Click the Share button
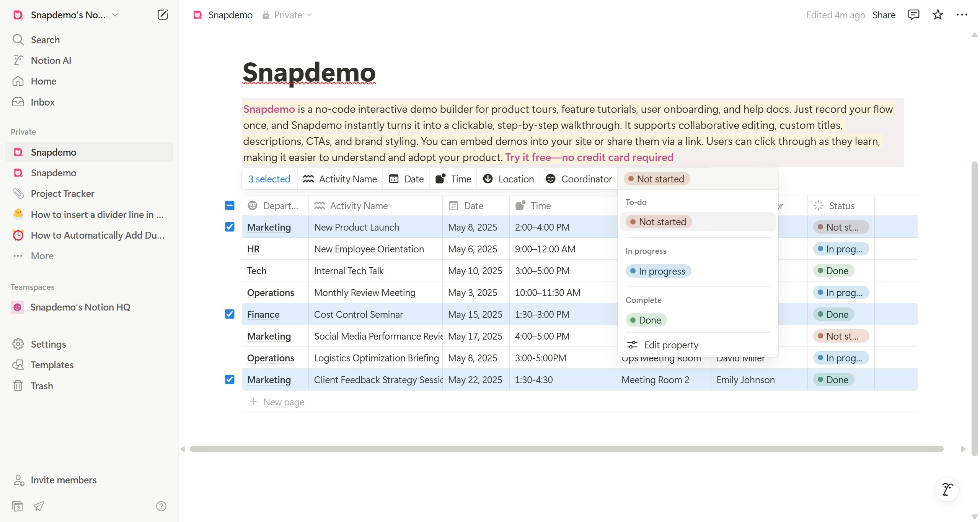980x522 pixels. tap(884, 15)
